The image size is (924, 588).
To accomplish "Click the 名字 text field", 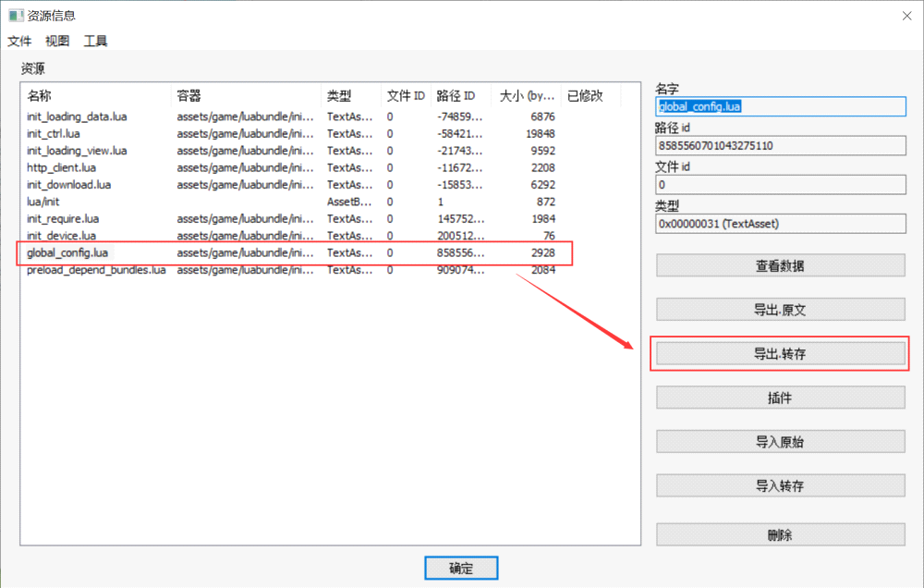I will tap(780, 106).
